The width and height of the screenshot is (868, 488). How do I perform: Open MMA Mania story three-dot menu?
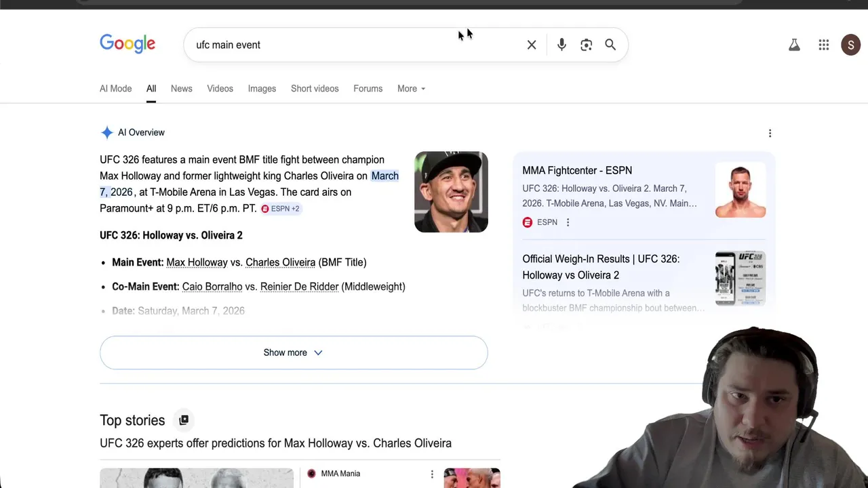[x=432, y=474]
